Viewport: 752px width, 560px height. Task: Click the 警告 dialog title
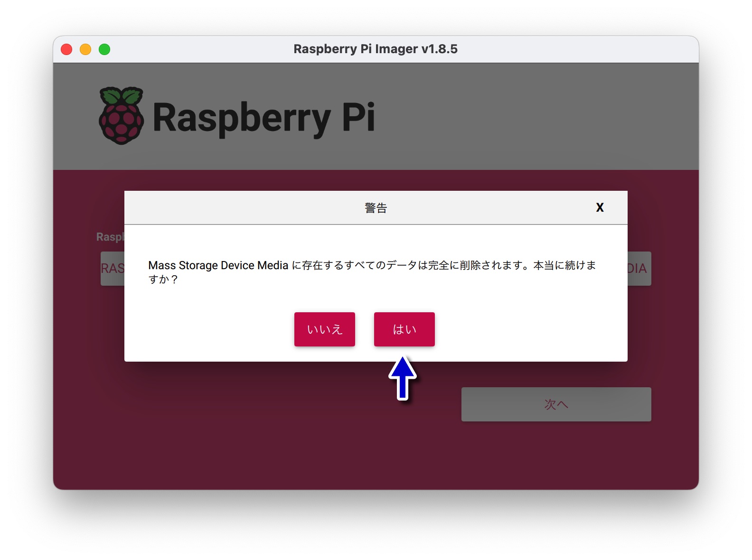coord(376,208)
